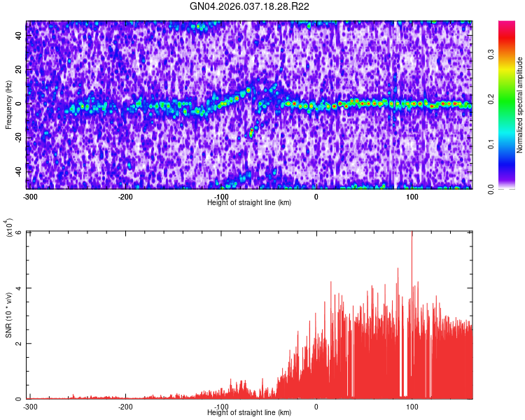The height and width of the screenshot is (420, 525).
Task: Click the 0.0 tick label on colorbar
Action: pos(492,188)
